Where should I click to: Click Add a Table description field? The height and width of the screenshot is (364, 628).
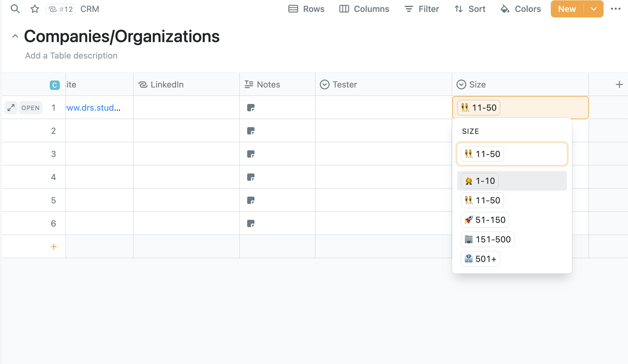point(71,55)
